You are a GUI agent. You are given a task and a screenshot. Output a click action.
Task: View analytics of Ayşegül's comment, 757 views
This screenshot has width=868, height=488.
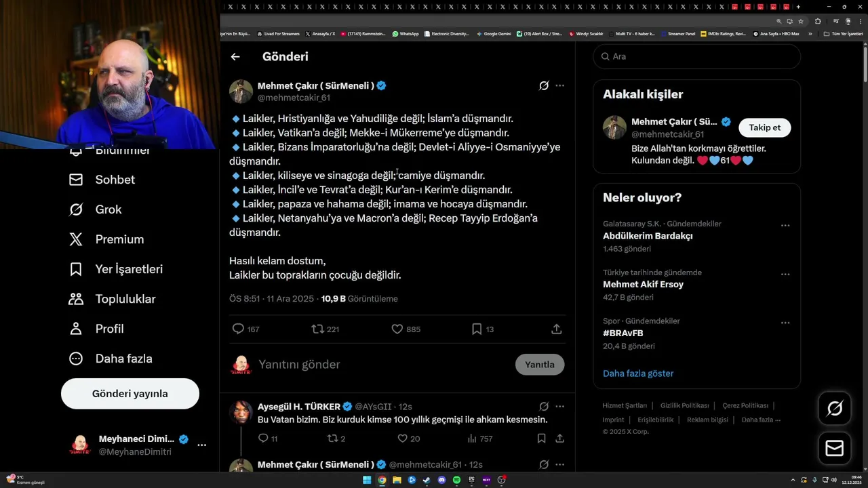[472, 439]
